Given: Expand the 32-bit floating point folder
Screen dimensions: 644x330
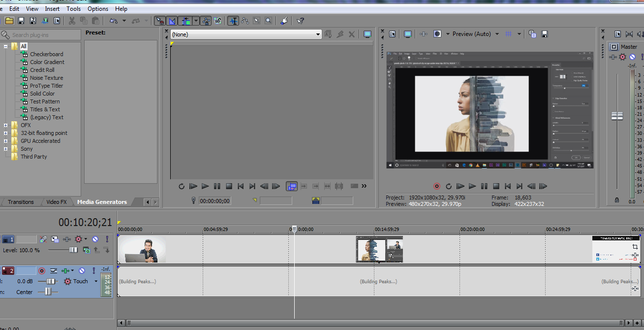Looking at the screenshot, I should tap(6, 133).
